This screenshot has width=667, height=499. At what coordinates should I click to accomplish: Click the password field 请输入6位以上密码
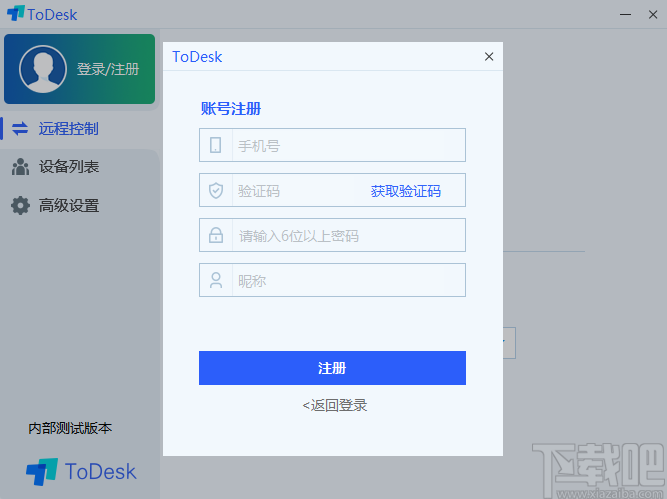332,235
